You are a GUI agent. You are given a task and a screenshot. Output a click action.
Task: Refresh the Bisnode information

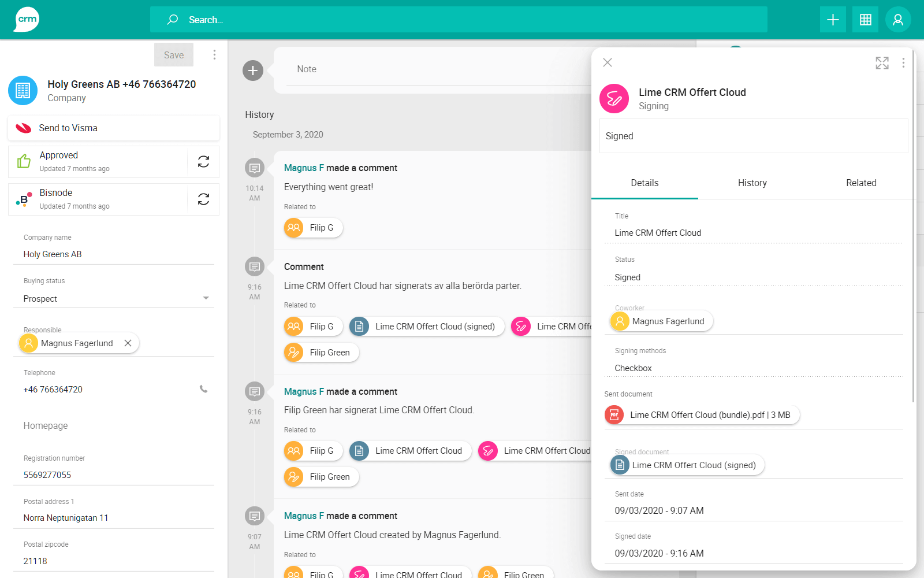203,199
